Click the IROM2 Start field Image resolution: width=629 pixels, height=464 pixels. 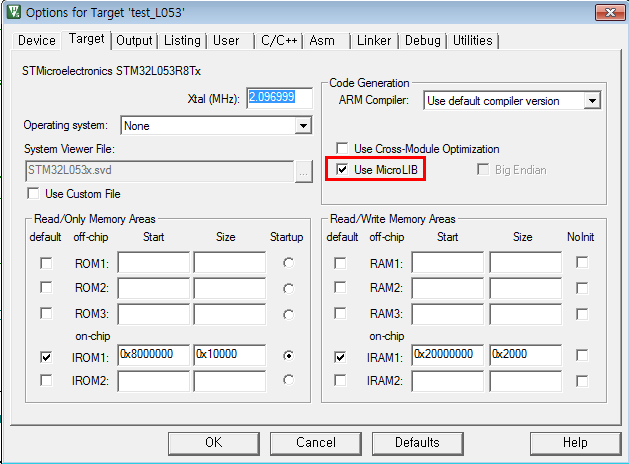point(154,381)
